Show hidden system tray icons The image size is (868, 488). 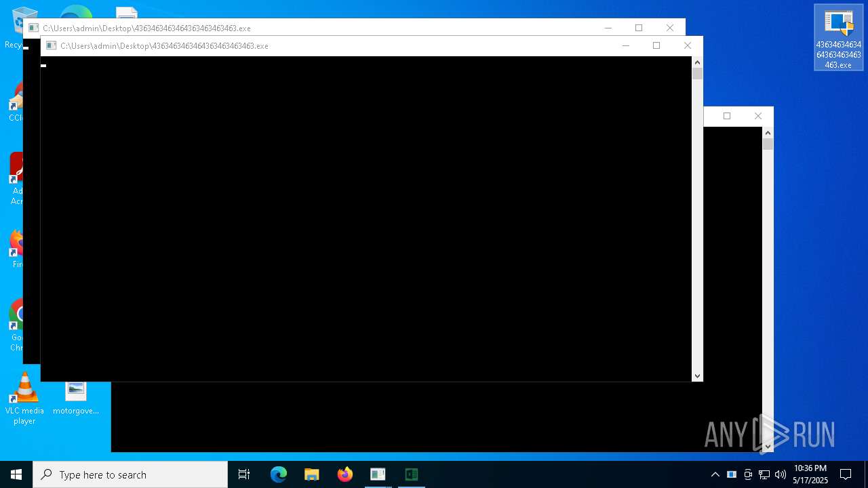point(715,474)
